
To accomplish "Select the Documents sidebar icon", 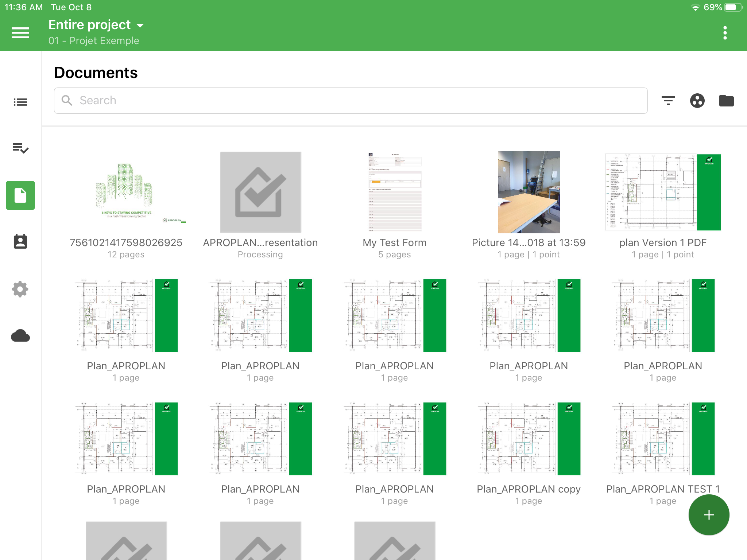I will click(x=20, y=195).
